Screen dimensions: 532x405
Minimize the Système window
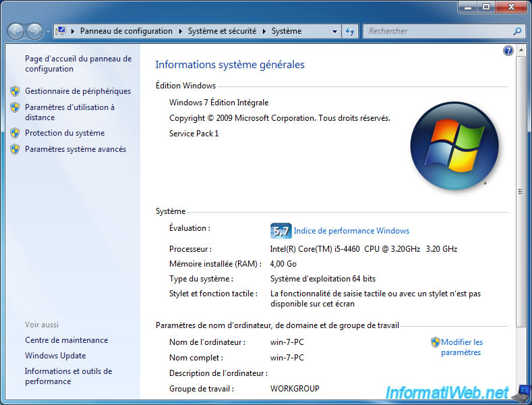468,7
